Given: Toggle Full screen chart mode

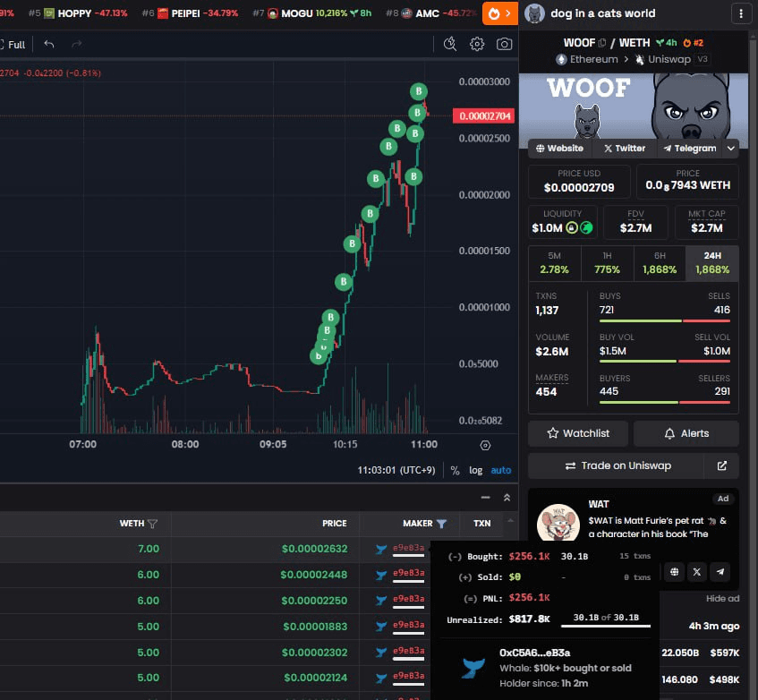Looking at the screenshot, I should [x=13, y=45].
